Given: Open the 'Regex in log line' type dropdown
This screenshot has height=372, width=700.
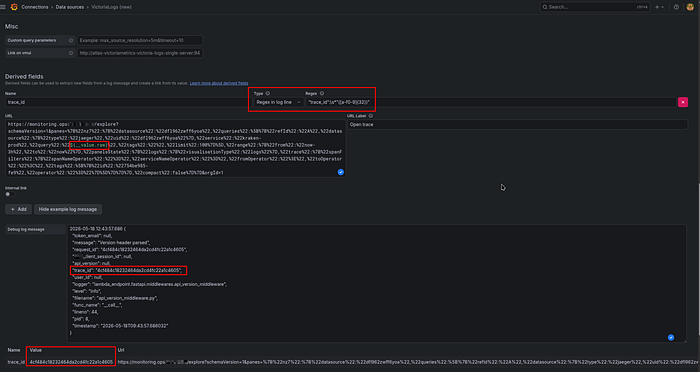Looking at the screenshot, I should pyautogui.click(x=278, y=102).
